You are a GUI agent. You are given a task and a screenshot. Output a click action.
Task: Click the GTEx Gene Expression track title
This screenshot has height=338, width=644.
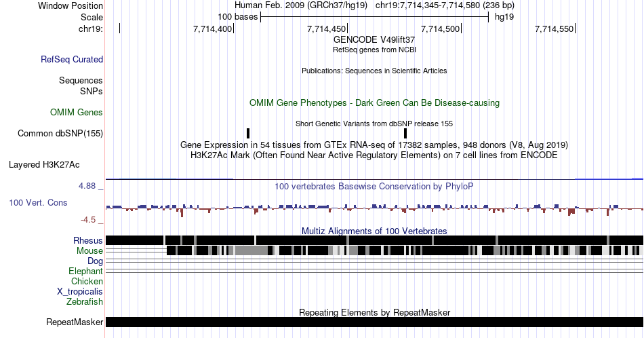coord(374,145)
